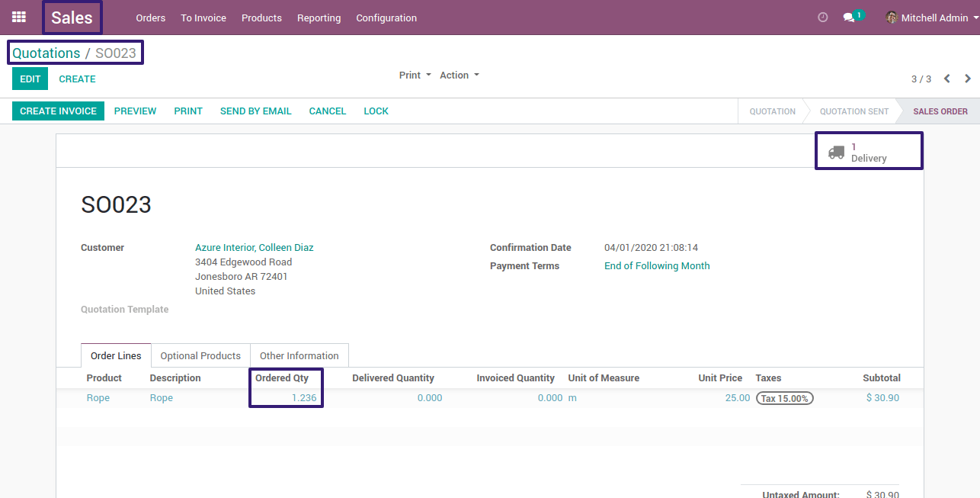Click the subtotal $ 30.90 in Rope row
980x498 pixels.
[882, 398]
